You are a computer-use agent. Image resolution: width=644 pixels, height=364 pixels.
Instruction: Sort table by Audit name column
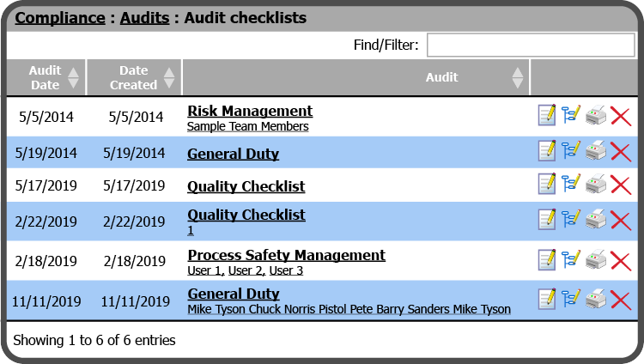click(441, 78)
